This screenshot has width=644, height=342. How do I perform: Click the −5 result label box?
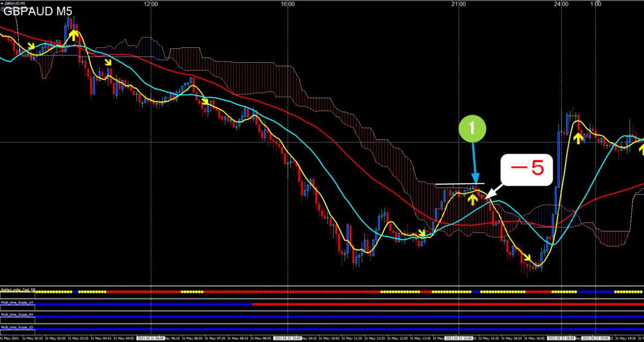(x=526, y=170)
